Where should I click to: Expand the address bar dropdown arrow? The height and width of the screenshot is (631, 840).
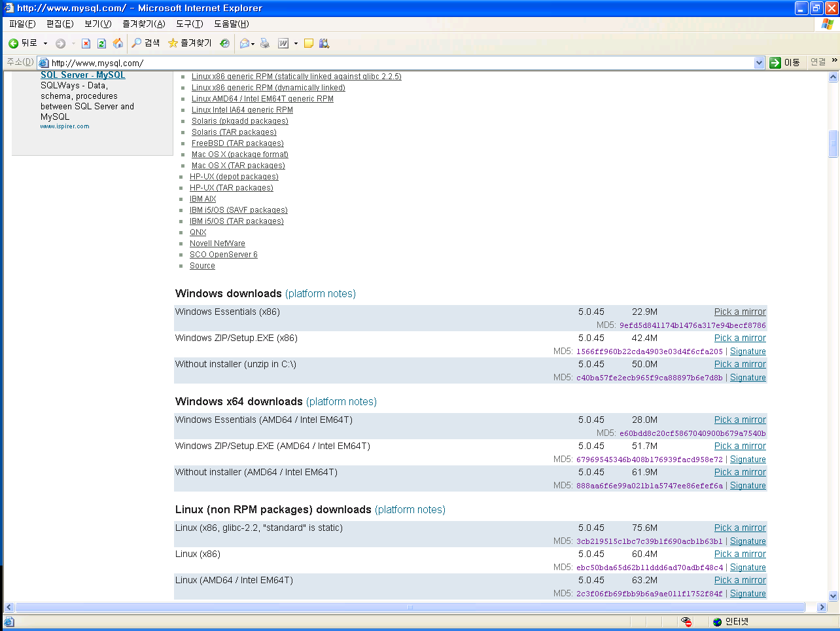click(759, 63)
